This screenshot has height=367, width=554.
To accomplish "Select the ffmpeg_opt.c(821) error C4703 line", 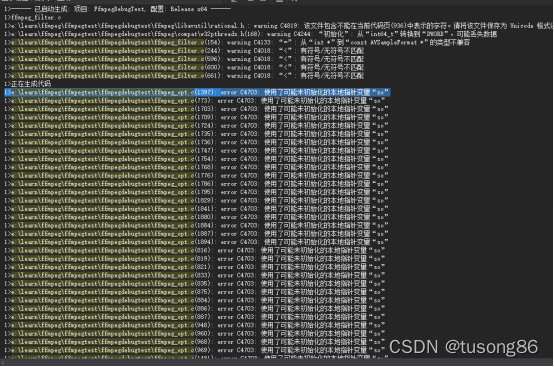I will (195, 267).
